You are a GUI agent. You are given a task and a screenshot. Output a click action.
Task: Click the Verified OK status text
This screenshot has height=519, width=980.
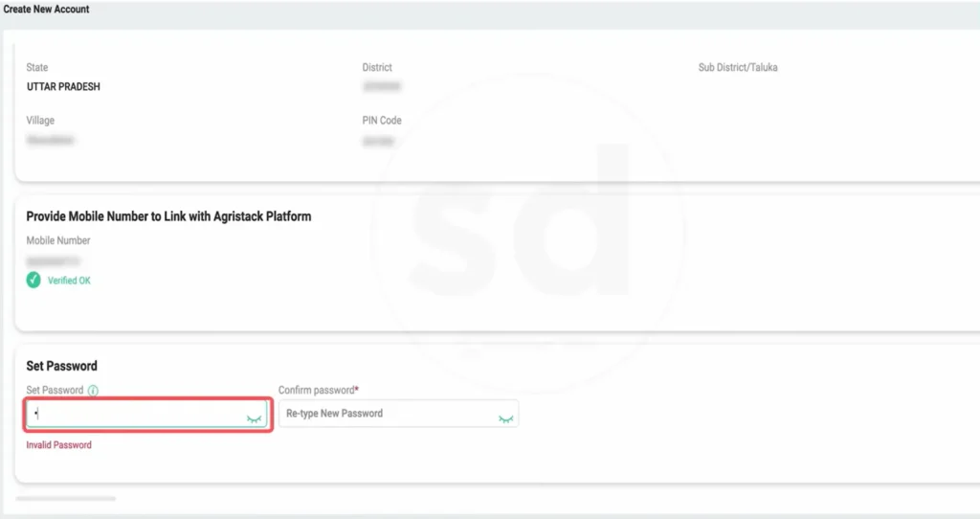tap(69, 281)
